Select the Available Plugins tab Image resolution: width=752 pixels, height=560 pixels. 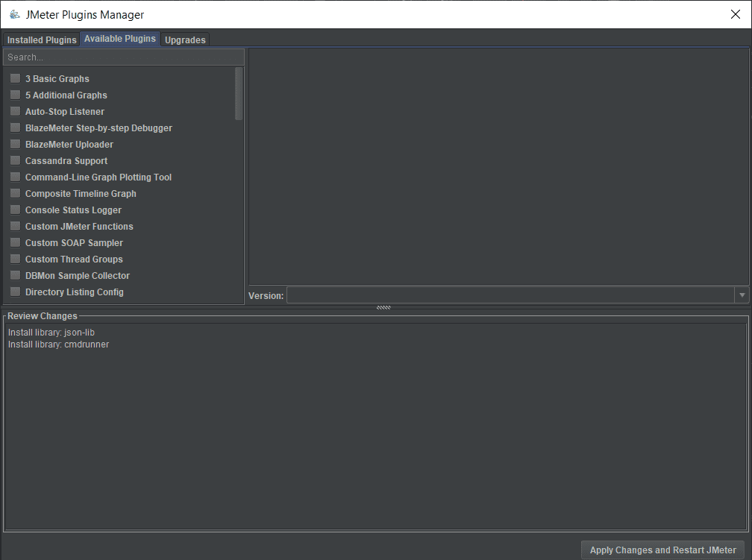tap(120, 39)
